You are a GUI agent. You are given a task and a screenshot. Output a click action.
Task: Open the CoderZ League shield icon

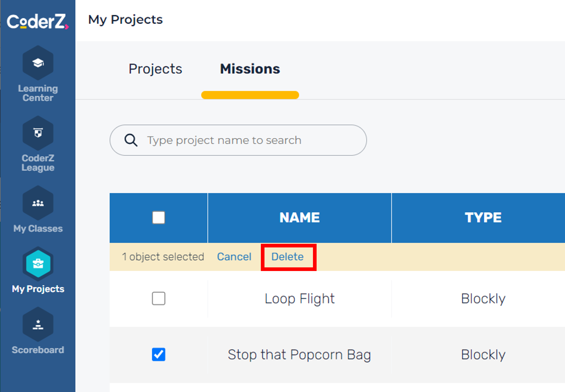[38, 133]
